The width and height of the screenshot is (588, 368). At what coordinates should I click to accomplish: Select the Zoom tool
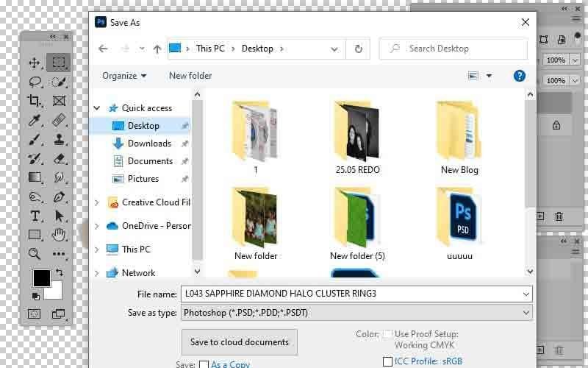pos(34,254)
